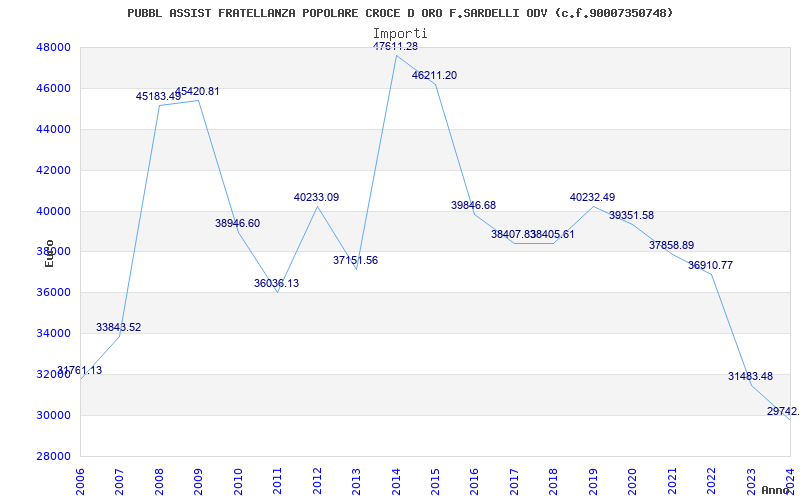Select y-axis tick 44000
This screenshot has height=500, width=800.
(53, 130)
